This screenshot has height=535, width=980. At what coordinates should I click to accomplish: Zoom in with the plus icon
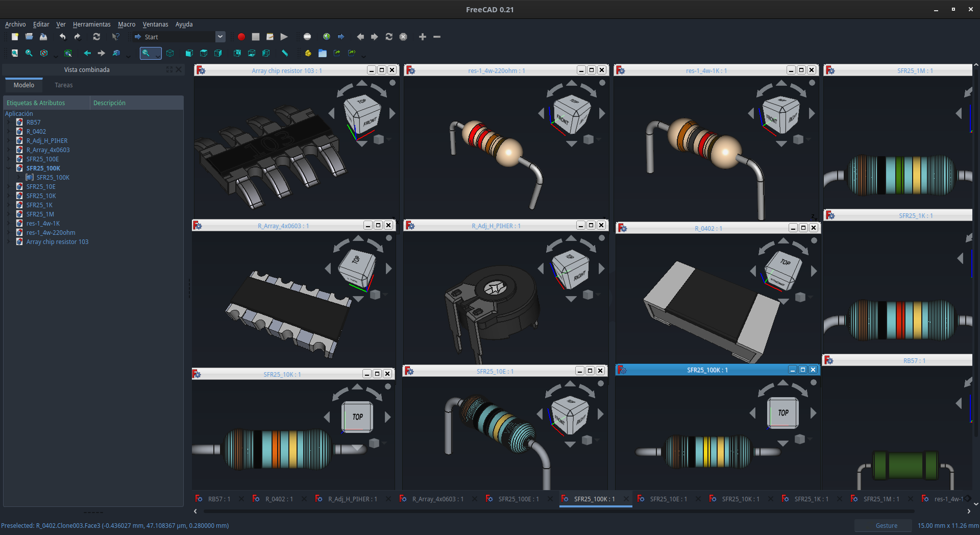coord(423,37)
